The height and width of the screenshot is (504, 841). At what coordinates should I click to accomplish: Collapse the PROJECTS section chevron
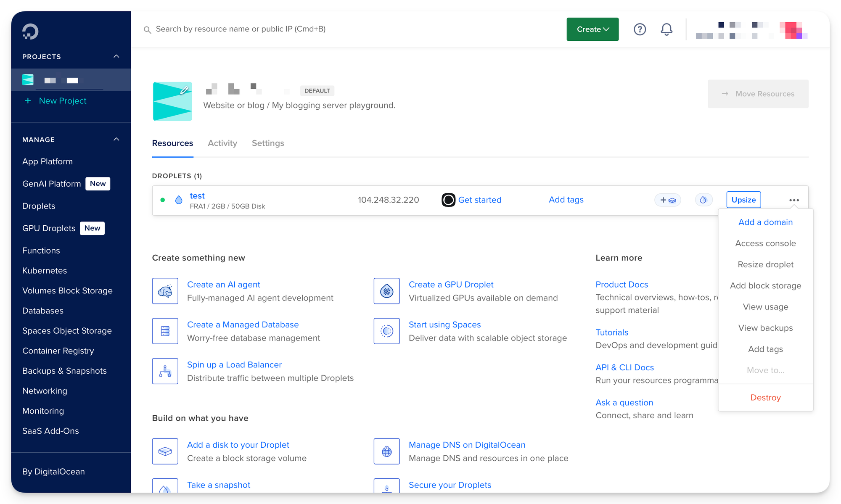tap(116, 56)
